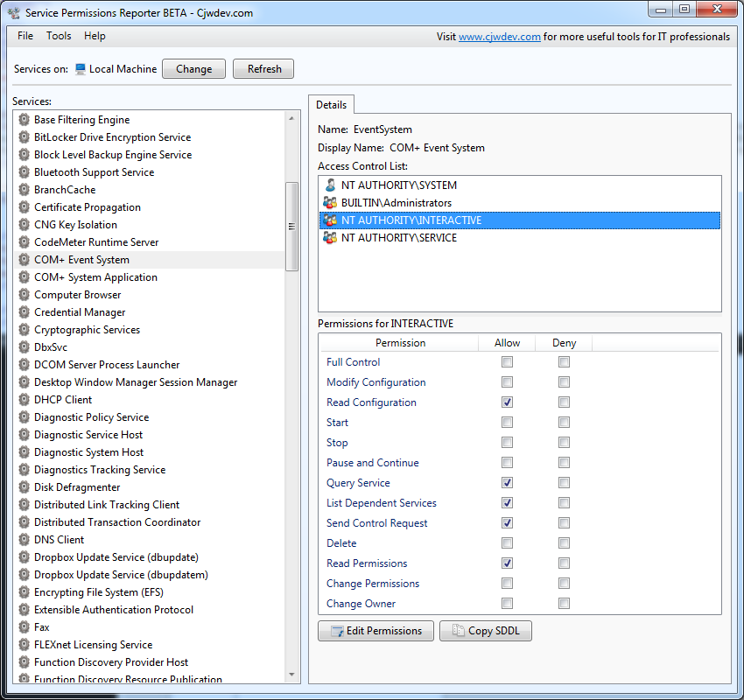Viewport: 744px width, 700px height.
Task: Click the gear icon next to DNS Client
Action: 24,540
